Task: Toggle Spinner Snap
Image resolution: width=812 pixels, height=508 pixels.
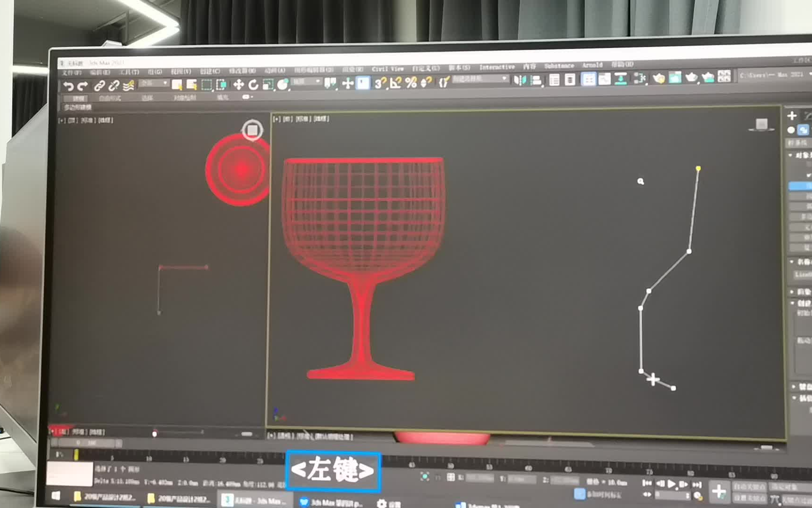Action: pos(426,82)
